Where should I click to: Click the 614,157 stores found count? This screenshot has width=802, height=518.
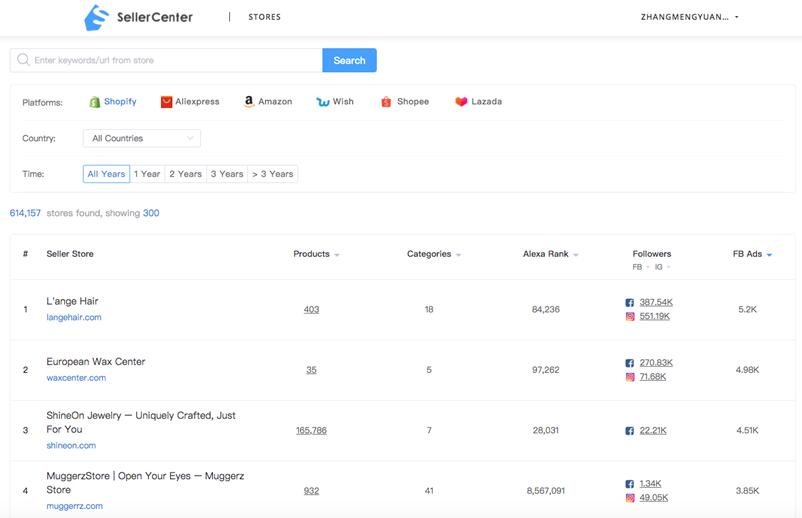pyautogui.click(x=25, y=213)
